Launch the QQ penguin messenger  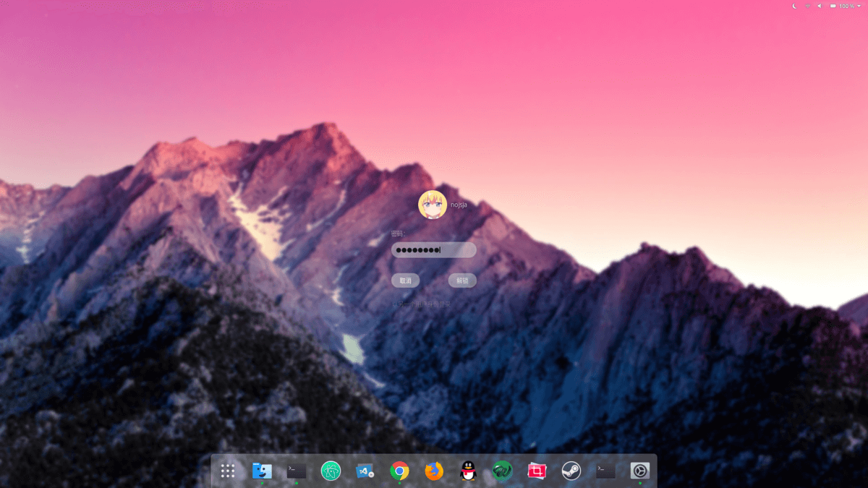pyautogui.click(x=469, y=471)
